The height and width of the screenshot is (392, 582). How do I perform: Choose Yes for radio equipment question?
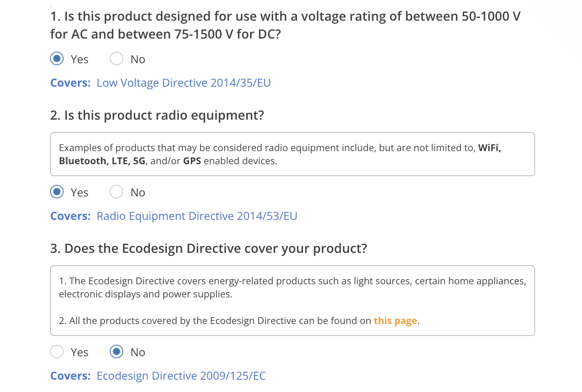57,192
